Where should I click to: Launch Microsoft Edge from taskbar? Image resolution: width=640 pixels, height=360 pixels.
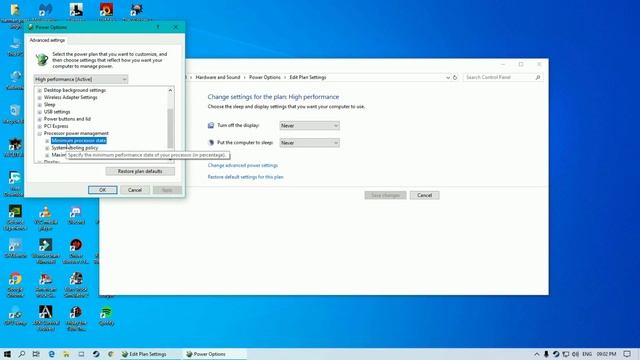click(x=51, y=354)
